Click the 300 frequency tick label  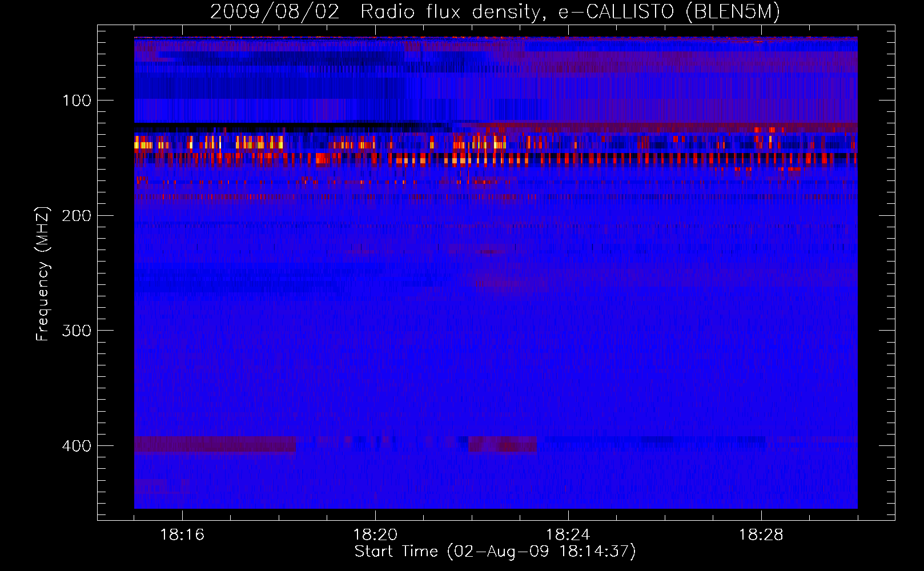click(x=77, y=331)
